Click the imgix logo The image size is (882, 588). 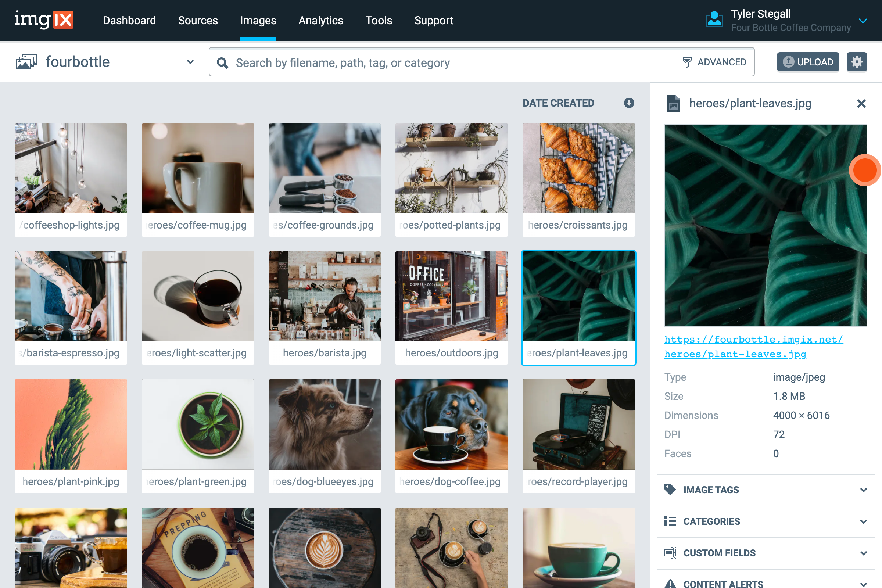coord(44,20)
